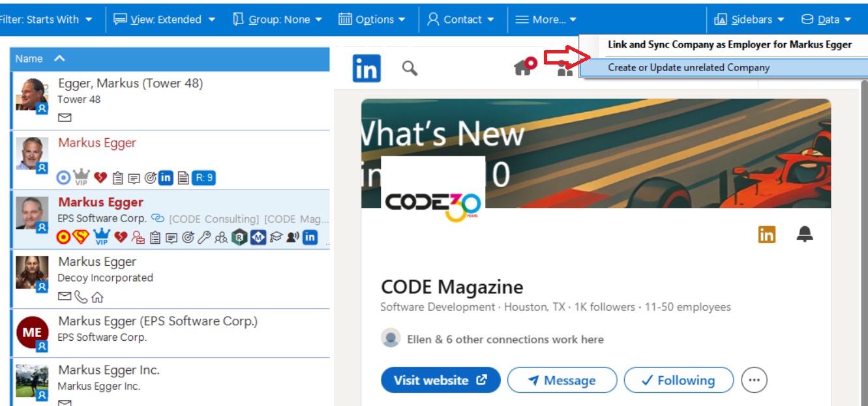Click the Superman shield icon
This screenshot has height=406, width=868.
[x=81, y=237]
